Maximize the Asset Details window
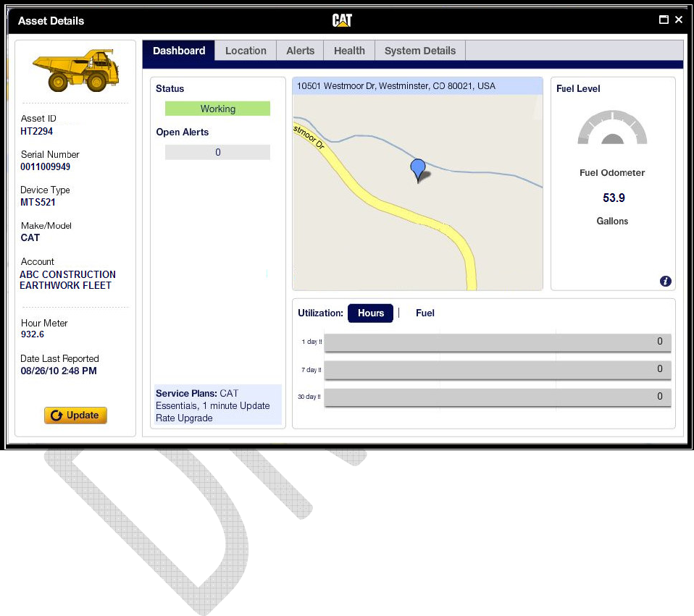This screenshot has width=694, height=616. [664, 20]
